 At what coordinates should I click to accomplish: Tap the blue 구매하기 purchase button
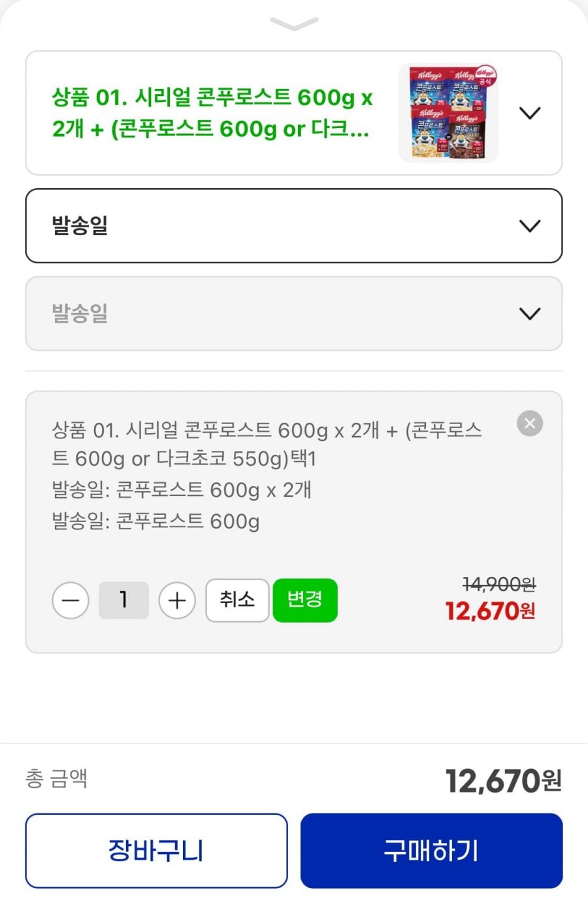[x=431, y=851]
